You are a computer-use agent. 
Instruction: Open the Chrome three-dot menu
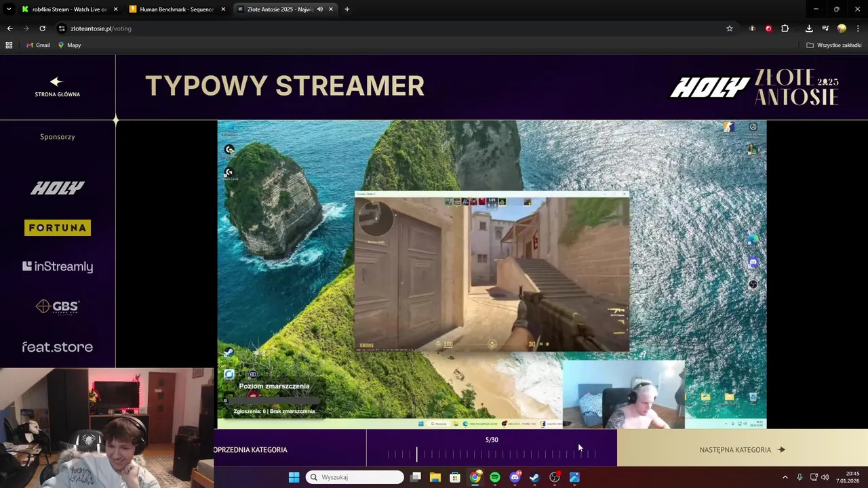[x=858, y=28]
